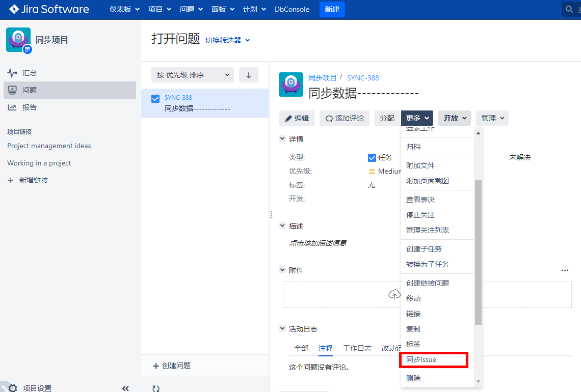Click the blue 新建 create button
581x392 pixels.
[332, 9]
